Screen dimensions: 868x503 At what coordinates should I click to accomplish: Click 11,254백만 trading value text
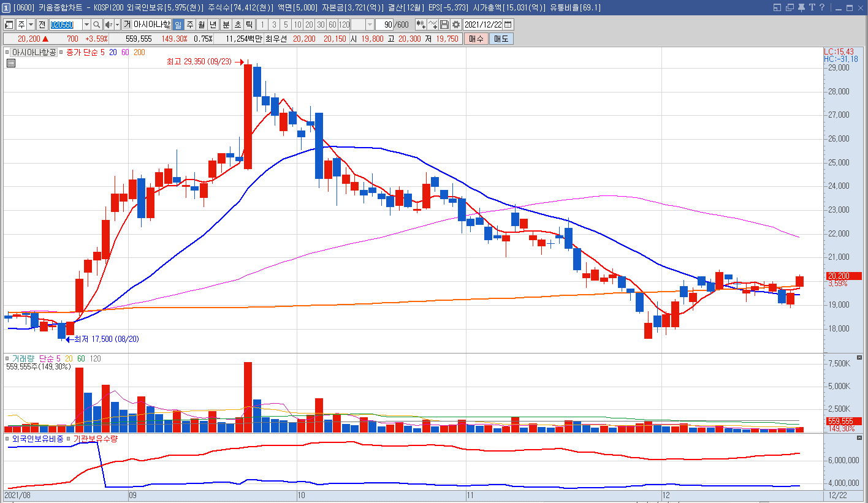click(x=243, y=39)
